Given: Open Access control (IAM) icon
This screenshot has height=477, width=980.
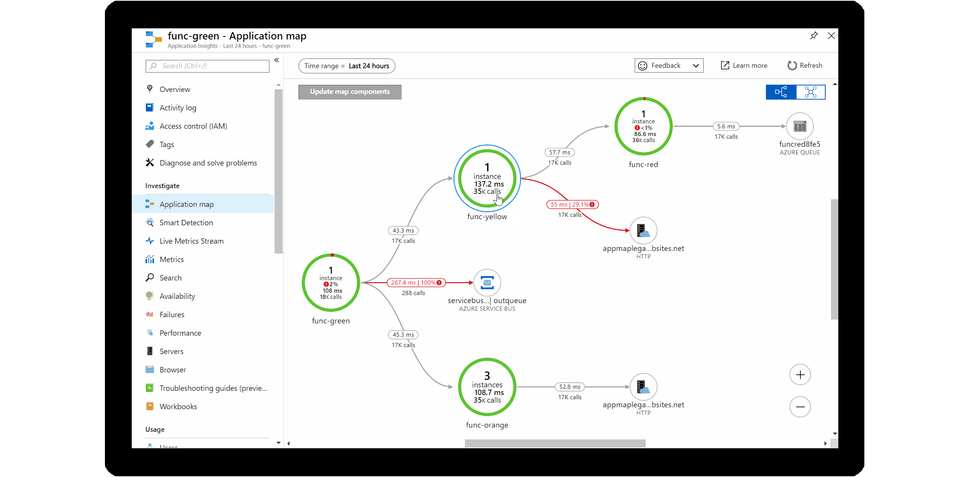Looking at the screenshot, I should 150,126.
